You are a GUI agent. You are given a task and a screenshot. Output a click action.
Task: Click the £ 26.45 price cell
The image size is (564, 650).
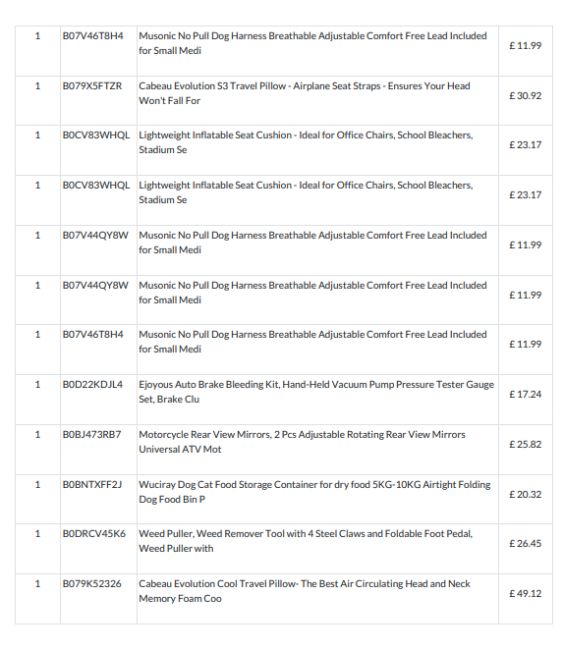(525, 543)
